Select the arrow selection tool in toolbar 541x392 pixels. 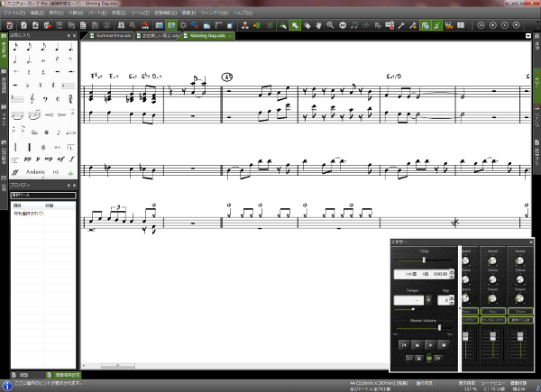pos(295,25)
